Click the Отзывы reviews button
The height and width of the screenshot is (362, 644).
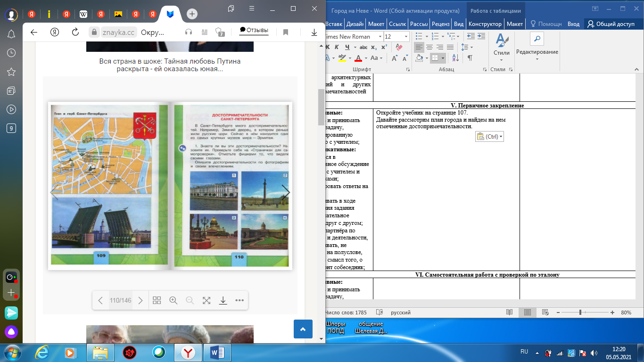(x=254, y=30)
